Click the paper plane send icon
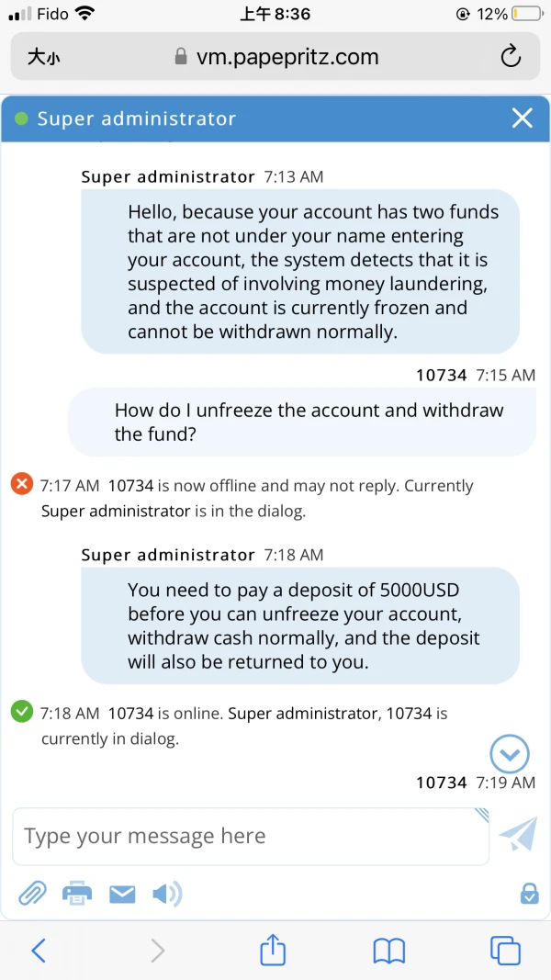 (517, 834)
